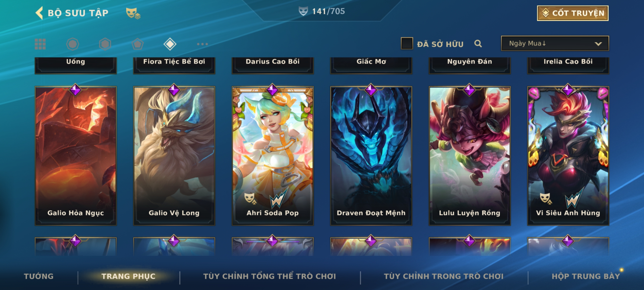Open the Ahri Soda Pop skin card
Viewport: 644px width, 290px height.
pyautogui.click(x=273, y=156)
